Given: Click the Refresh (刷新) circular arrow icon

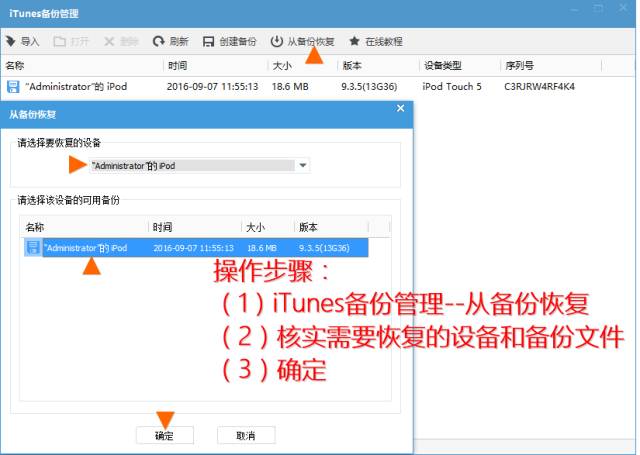Looking at the screenshot, I should (158, 41).
